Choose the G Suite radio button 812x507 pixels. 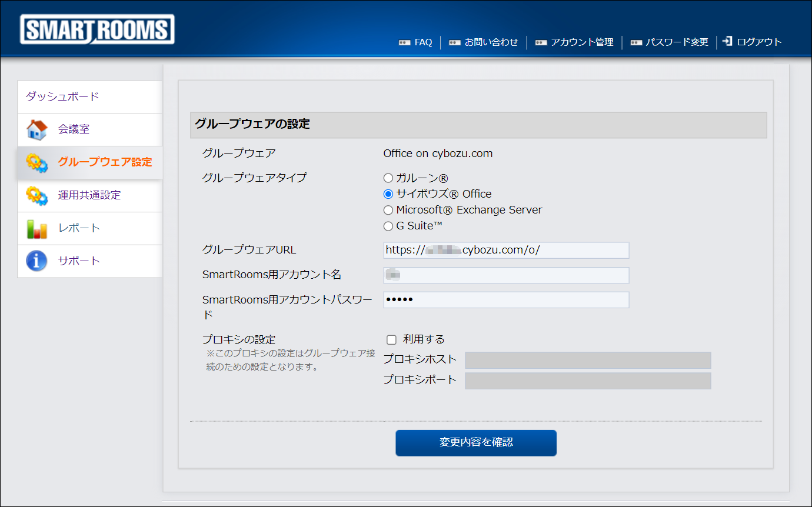pos(388,226)
